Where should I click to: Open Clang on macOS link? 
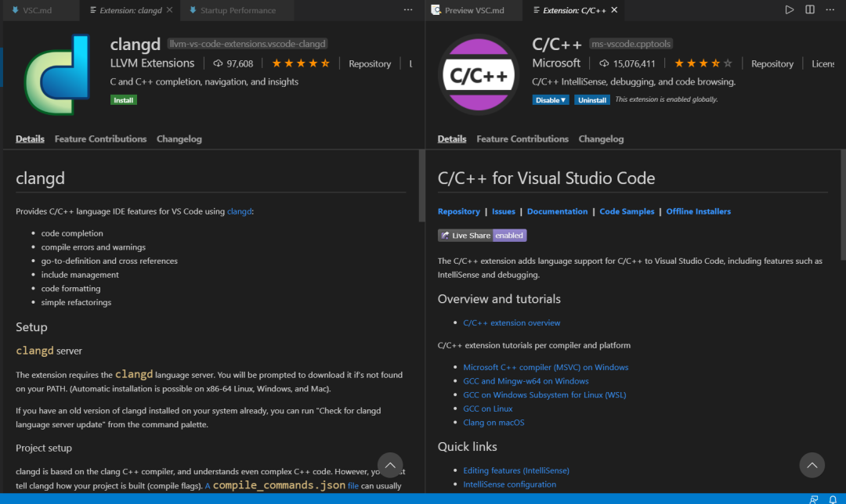[493, 423]
